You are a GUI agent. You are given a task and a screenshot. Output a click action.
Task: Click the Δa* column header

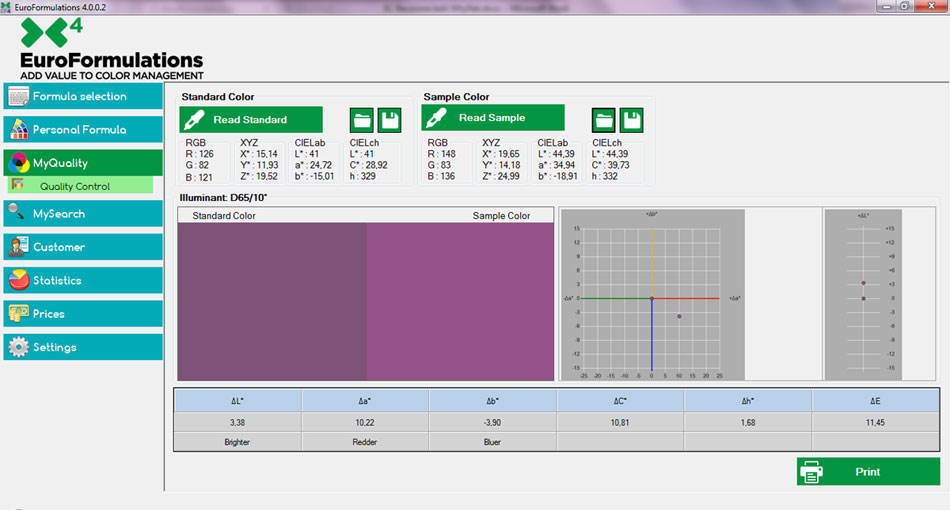point(365,401)
